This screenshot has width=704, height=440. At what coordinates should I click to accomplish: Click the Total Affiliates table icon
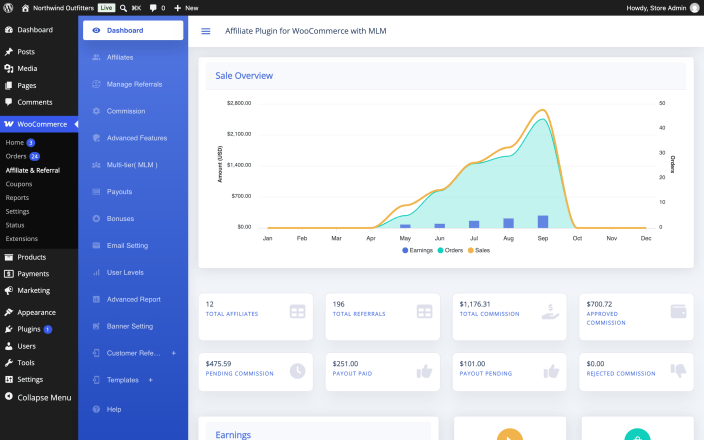297,311
